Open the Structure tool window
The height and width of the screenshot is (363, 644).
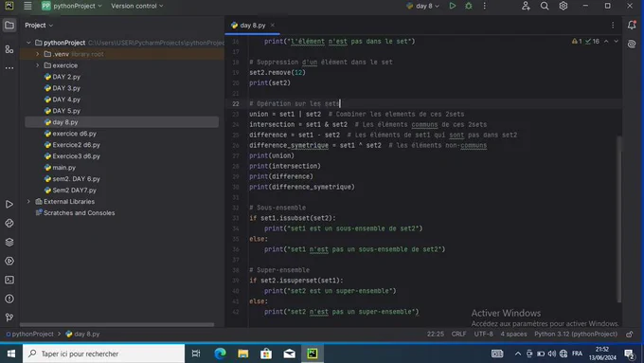9,49
